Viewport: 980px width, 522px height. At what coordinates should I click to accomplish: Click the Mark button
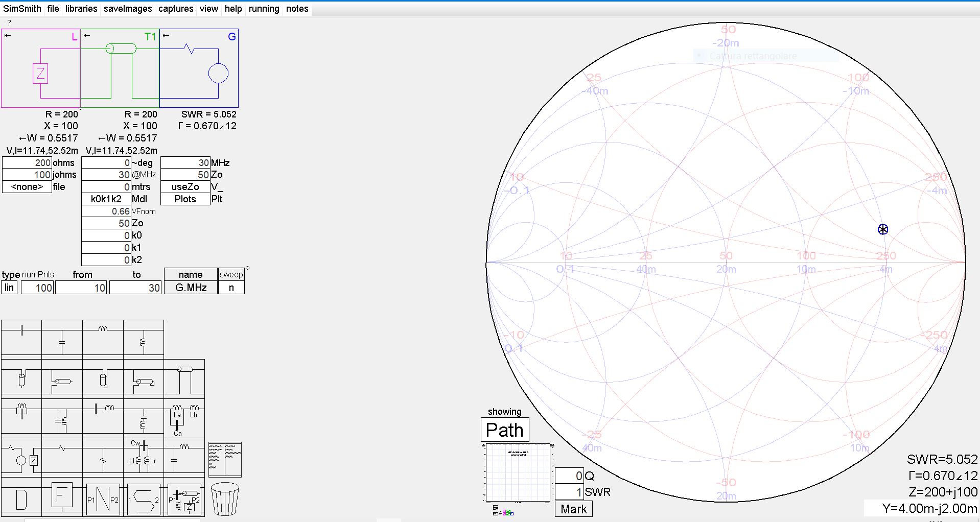(574, 509)
